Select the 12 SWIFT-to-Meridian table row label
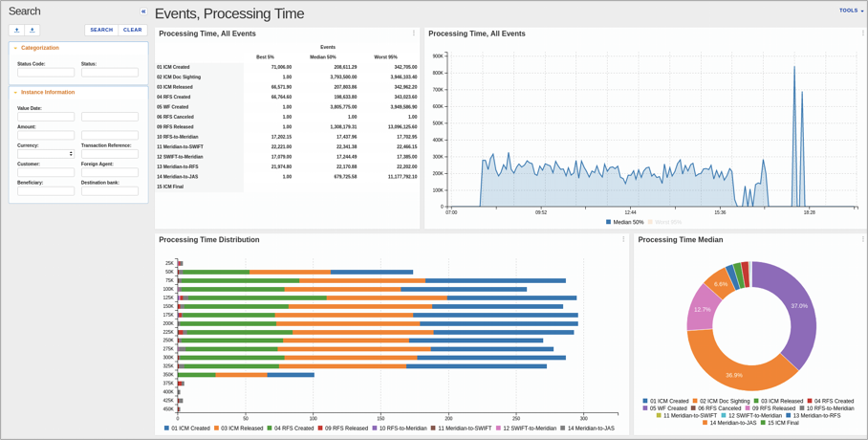The image size is (868, 440). (x=180, y=157)
